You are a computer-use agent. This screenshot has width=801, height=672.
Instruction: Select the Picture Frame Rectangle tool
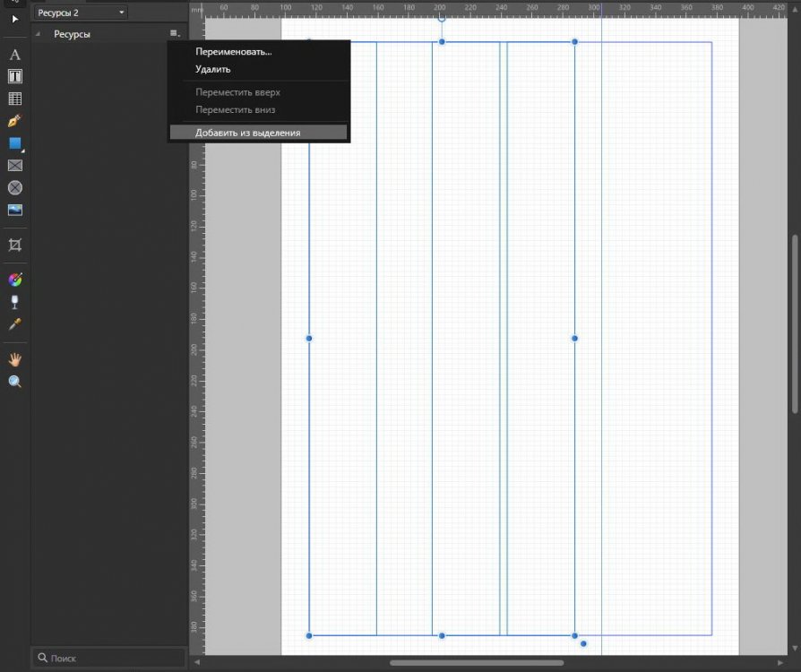[14, 166]
